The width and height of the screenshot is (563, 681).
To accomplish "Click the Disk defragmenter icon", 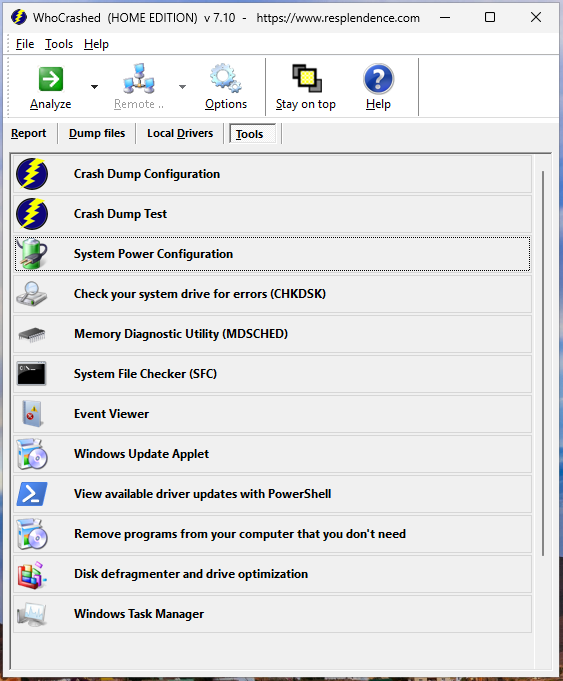I will pyautogui.click(x=32, y=575).
